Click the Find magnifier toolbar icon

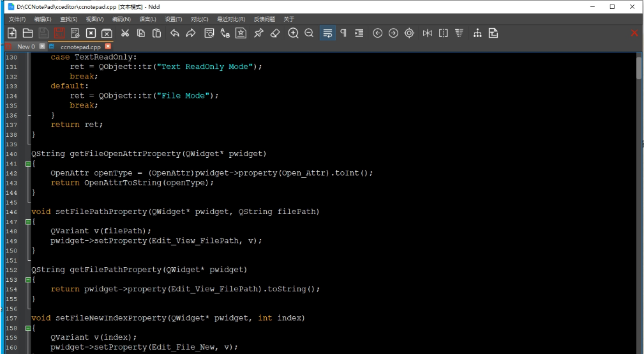209,33
